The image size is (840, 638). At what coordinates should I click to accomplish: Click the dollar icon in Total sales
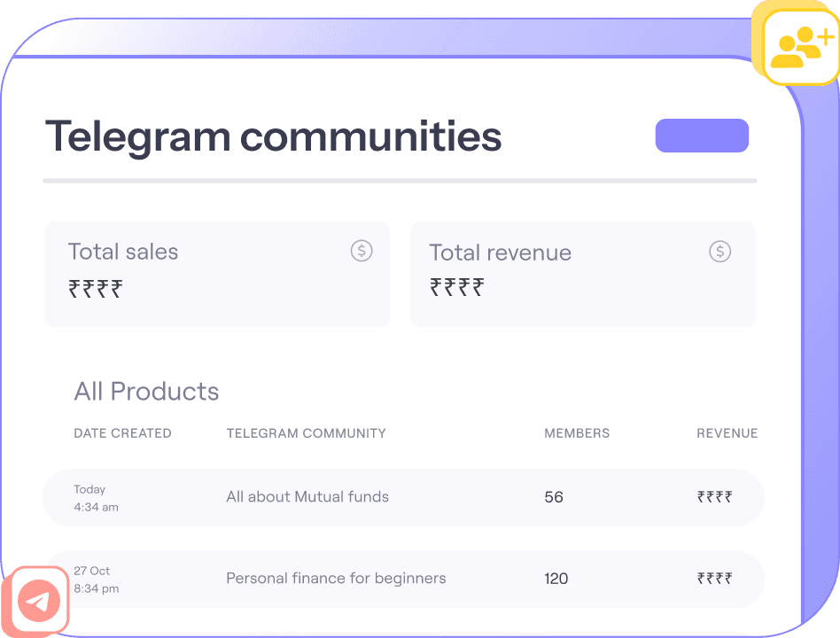click(x=362, y=251)
